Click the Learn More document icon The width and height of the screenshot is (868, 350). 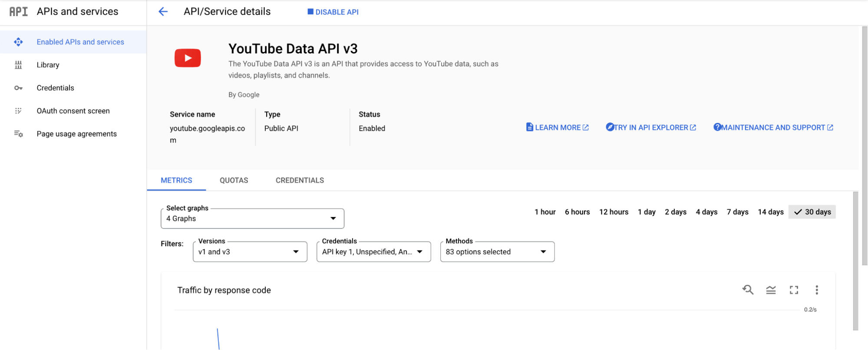530,127
